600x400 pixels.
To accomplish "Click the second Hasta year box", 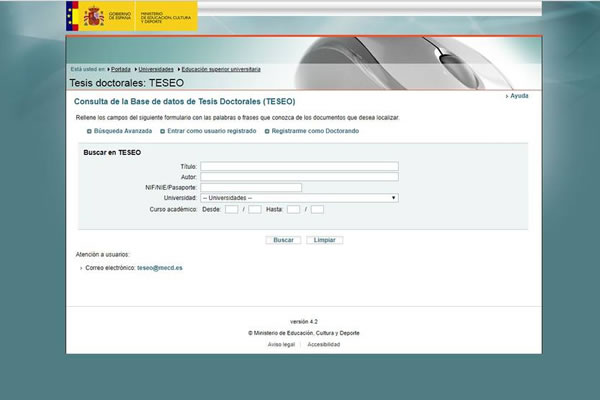I will 317,209.
